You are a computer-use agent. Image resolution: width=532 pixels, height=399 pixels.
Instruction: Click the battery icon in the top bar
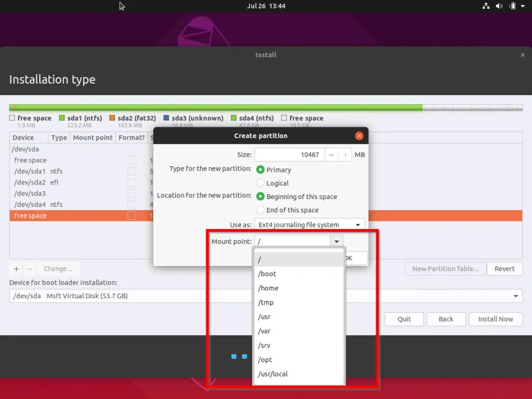512,6
